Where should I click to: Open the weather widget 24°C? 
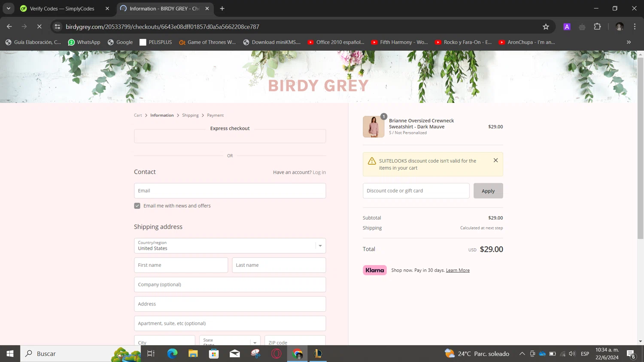point(477,353)
